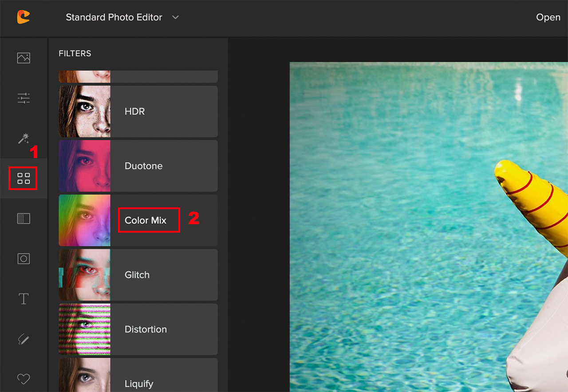Open the Overlays dotted square icon
The image size is (568, 392).
[23, 218]
